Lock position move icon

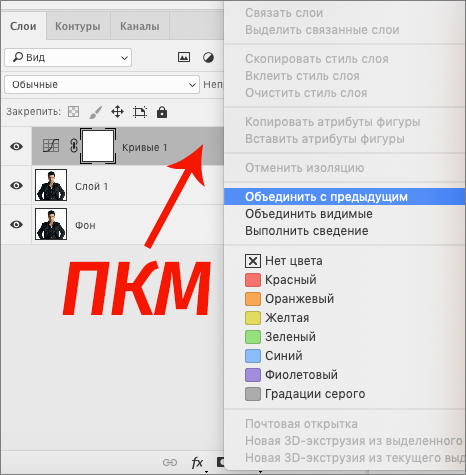117,112
